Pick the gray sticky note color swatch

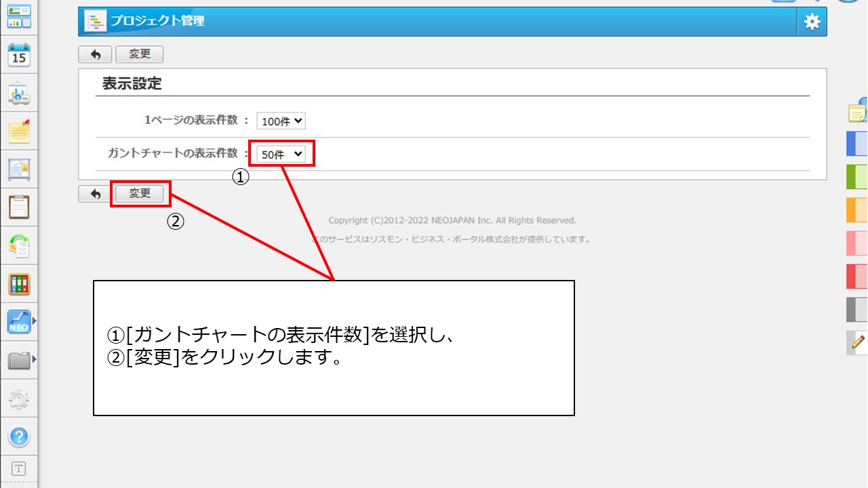(x=857, y=310)
